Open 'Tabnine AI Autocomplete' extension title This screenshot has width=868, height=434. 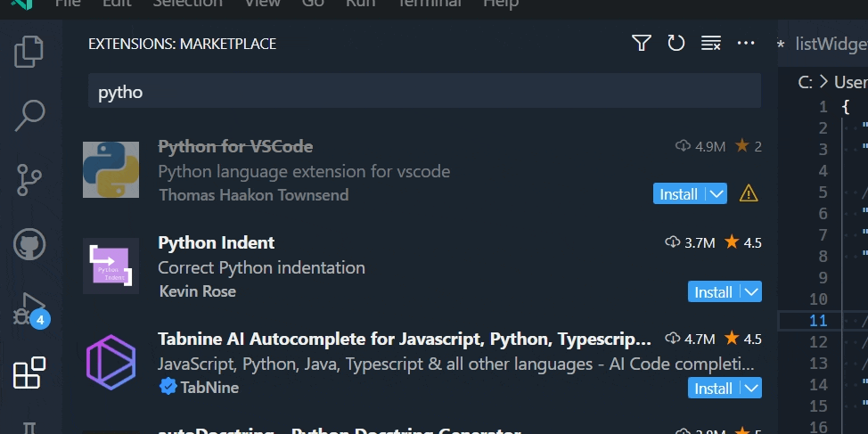click(x=405, y=339)
